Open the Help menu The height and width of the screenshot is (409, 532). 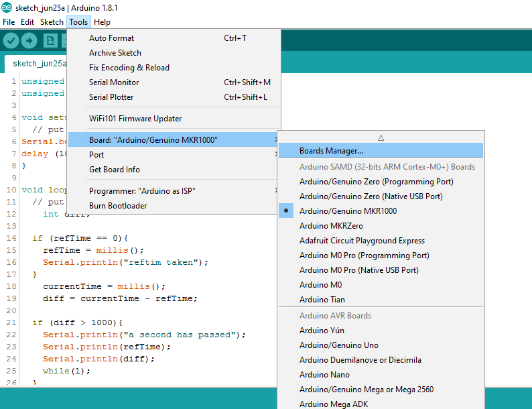(x=102, y=22)
